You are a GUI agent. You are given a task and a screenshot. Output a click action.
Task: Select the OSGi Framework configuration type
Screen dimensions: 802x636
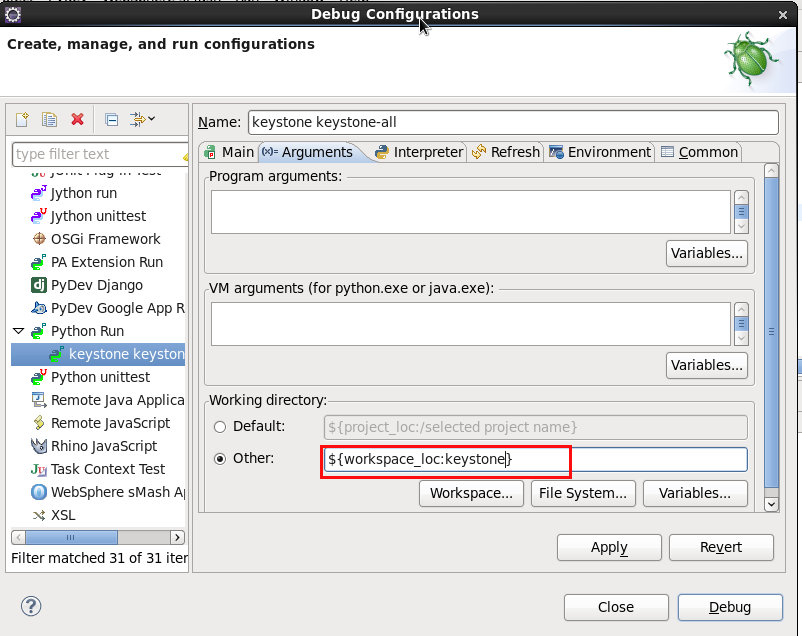(105, 239)
